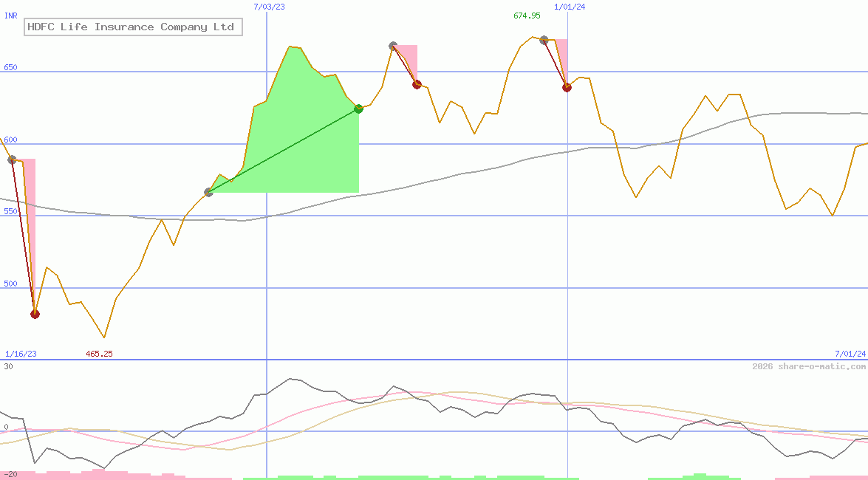Click the gray marker starting the middle pink decline

[x=392, y=45]
